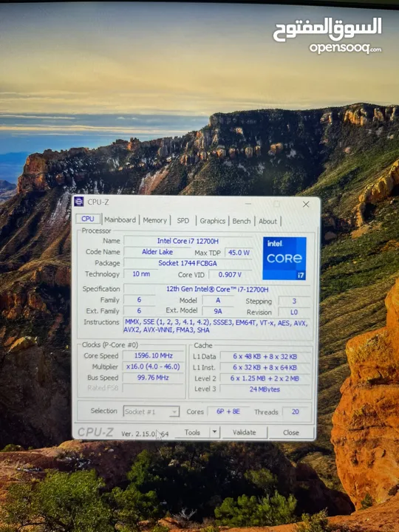Click the Tools button
The image size is (399, 532).
[x=192, y=432]
